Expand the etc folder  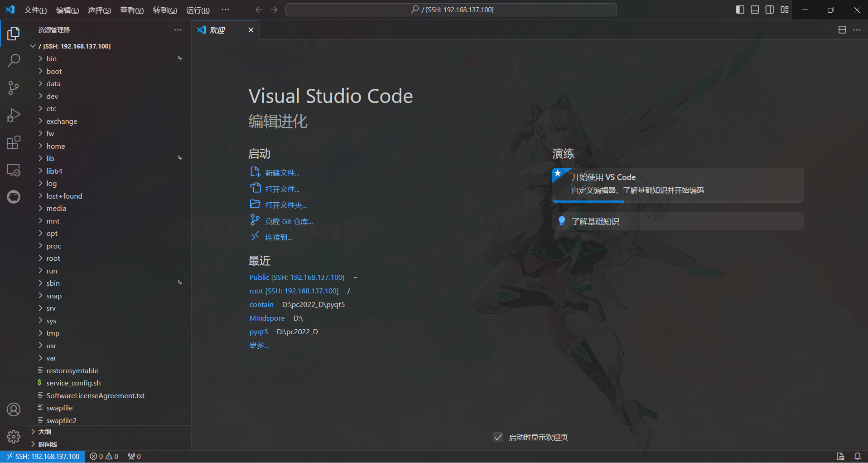(110, 108)
